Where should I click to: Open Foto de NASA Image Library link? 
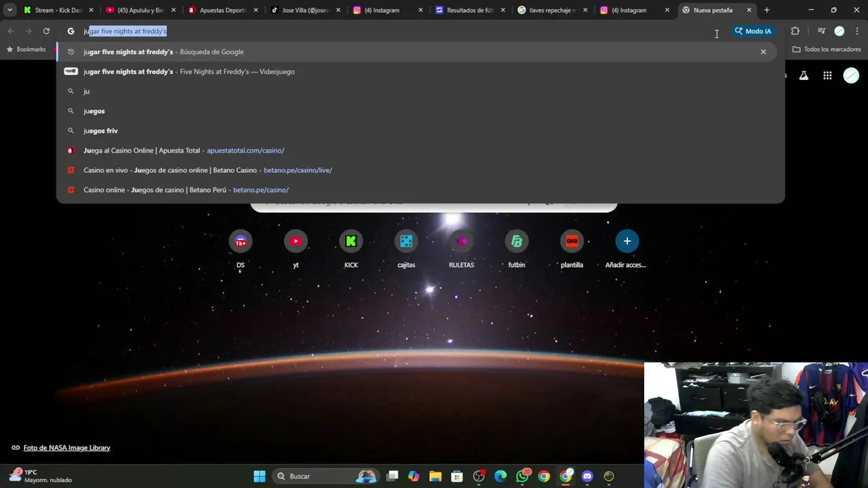coord(66,447)
